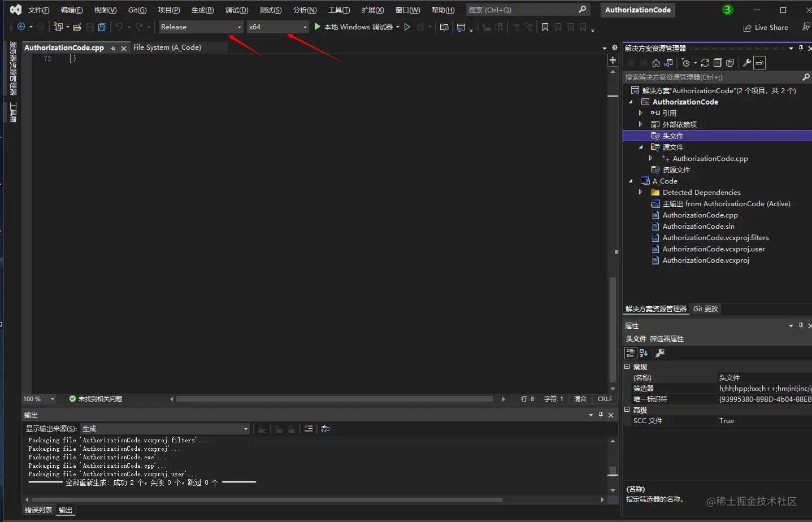Switch to File System (A_Code) tab
Screen dimensions: 812x522
[167, 47]
